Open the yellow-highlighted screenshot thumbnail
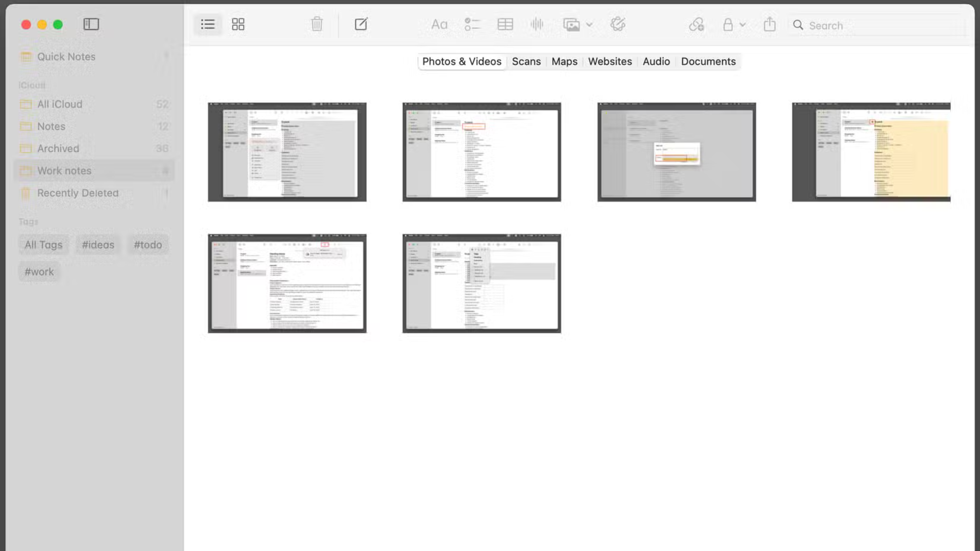Screen dimensions: 980x551 (x=871, y=152)
